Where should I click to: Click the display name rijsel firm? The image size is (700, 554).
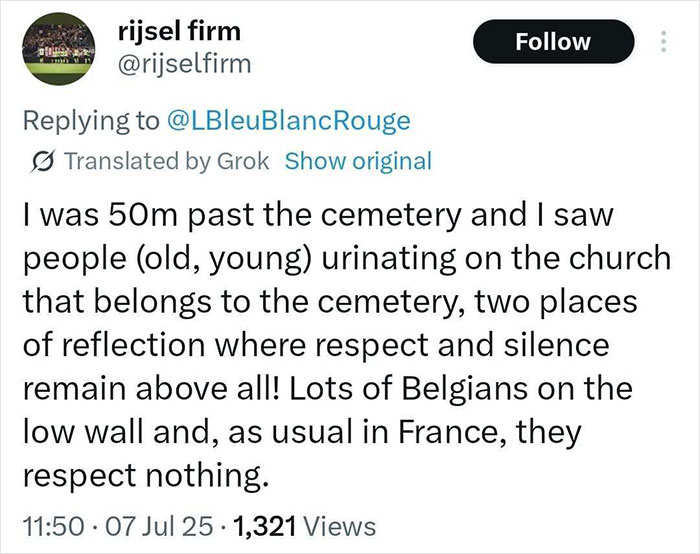pyautogui.click(x=172, y=35)
